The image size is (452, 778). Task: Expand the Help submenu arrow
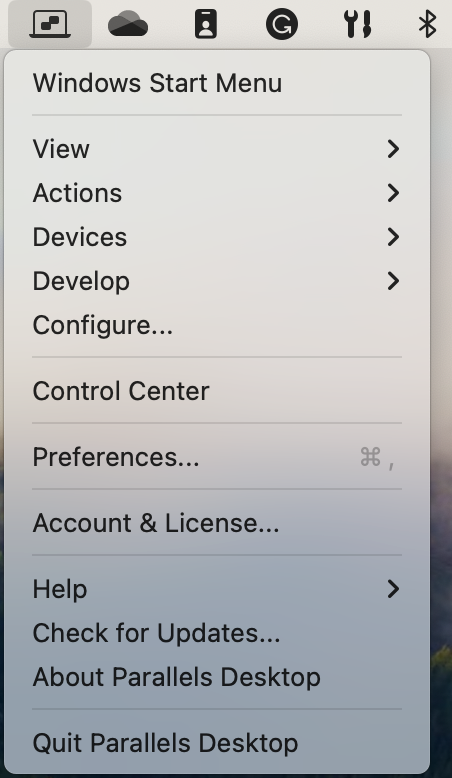pyautogui.click(x=393, y=589)
